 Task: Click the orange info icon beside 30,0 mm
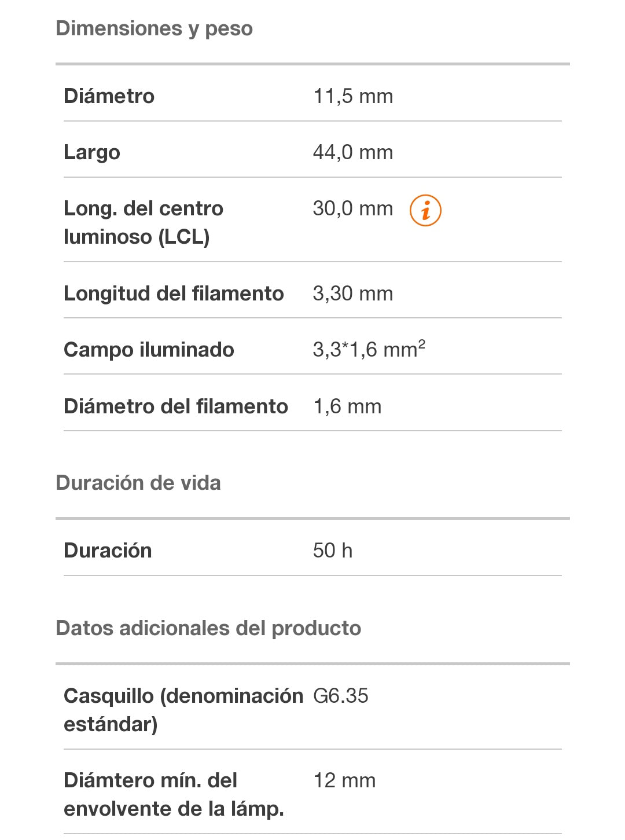click(425, 210)
